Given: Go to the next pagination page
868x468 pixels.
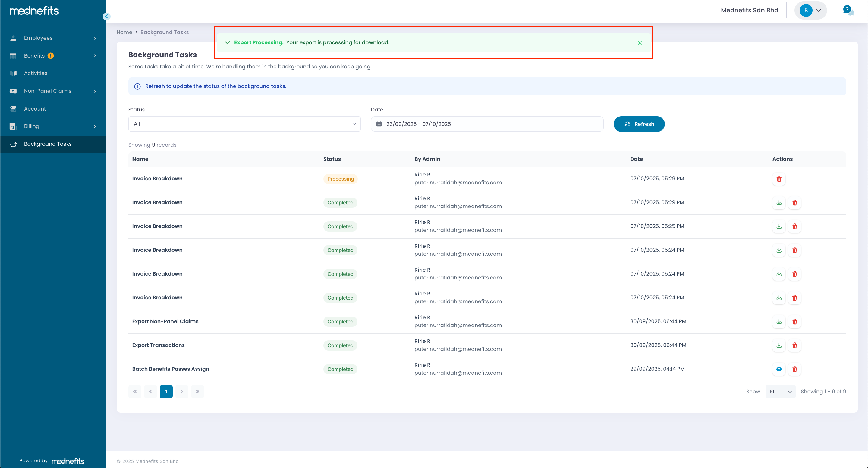Looking at the screenshot, I should 182,392.
